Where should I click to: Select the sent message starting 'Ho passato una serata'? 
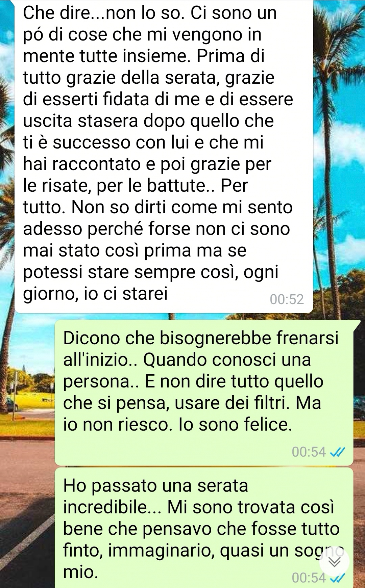pyautogui.click(x=204, y=528)
